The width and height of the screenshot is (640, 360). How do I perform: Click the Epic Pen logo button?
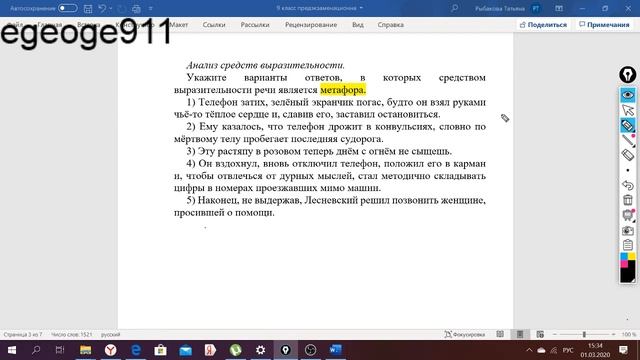(627, 75)
